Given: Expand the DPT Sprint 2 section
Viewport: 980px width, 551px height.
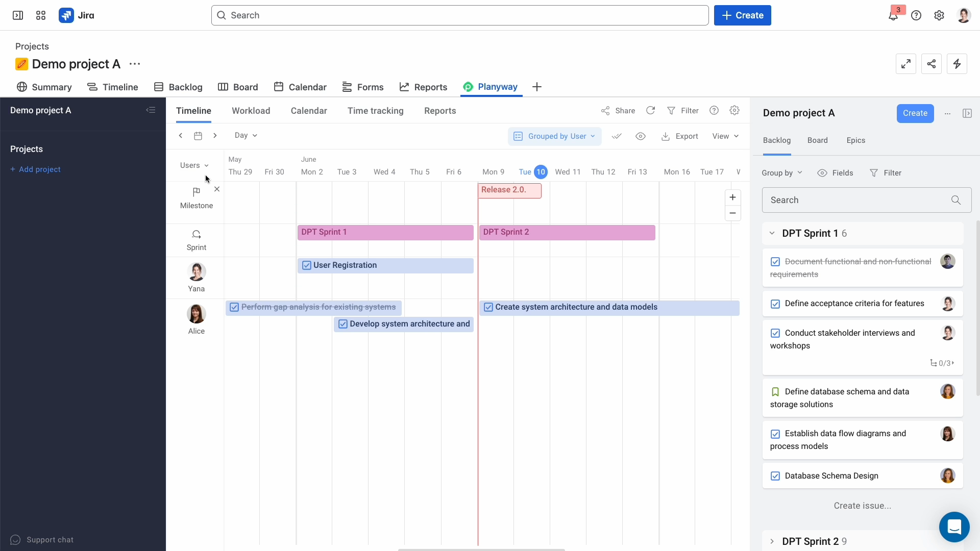Looking at the screenshot, I should [772, 541].
